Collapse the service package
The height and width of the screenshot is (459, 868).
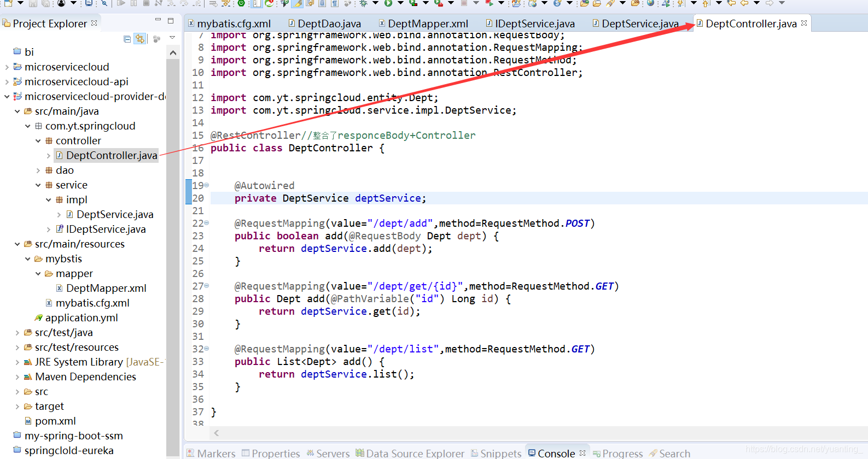point(38,185)
